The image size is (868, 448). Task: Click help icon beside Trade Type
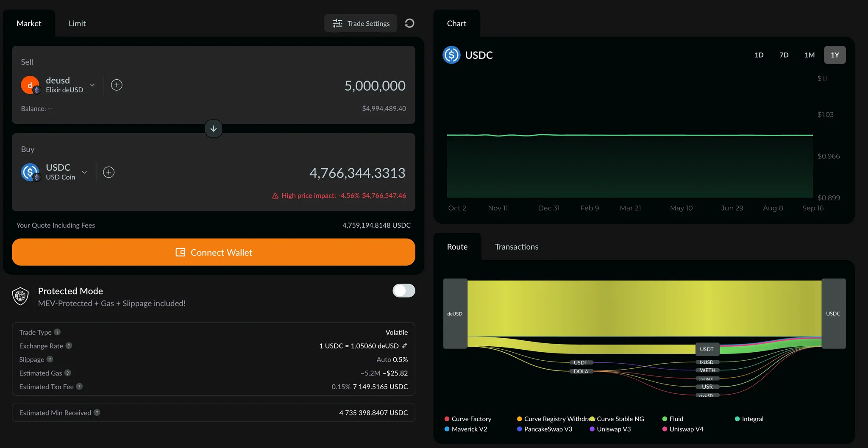tap(57, 332)
